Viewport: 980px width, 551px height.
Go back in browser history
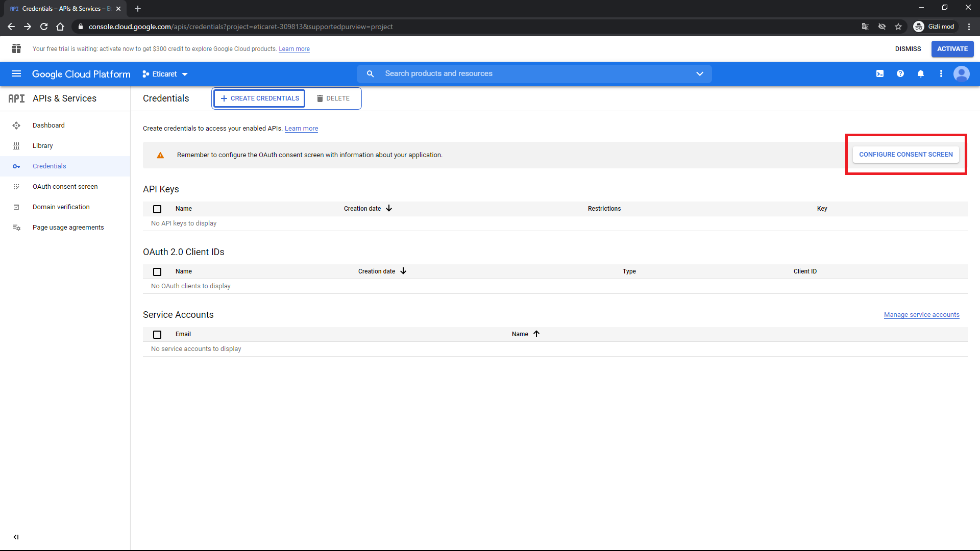[x=11, y=27]
